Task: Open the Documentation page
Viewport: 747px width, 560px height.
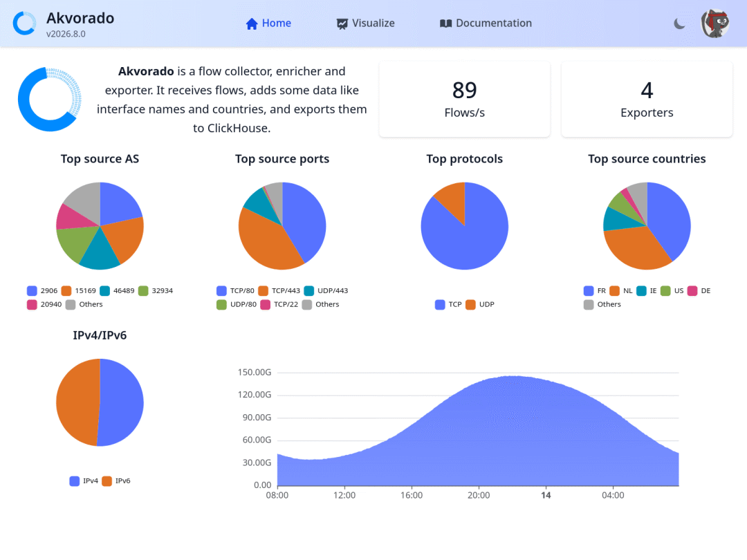Action: [x=486, y=24]
